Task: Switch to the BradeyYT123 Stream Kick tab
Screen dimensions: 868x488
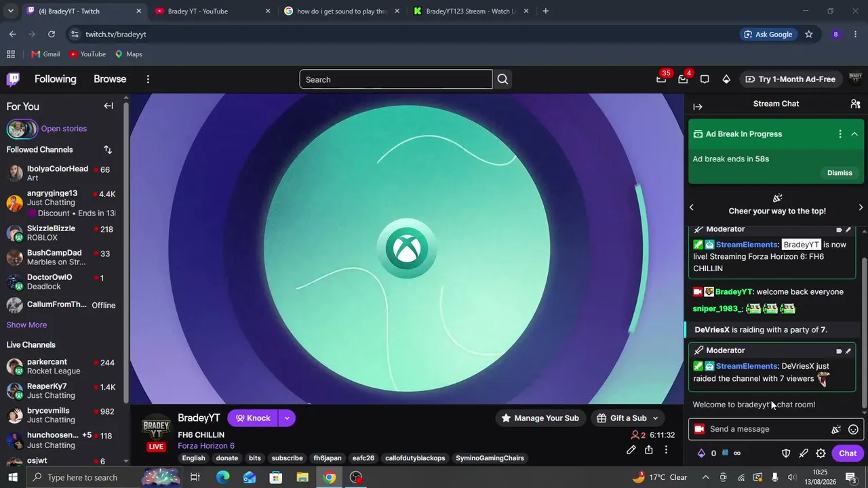Action: [x=470, y=11]
